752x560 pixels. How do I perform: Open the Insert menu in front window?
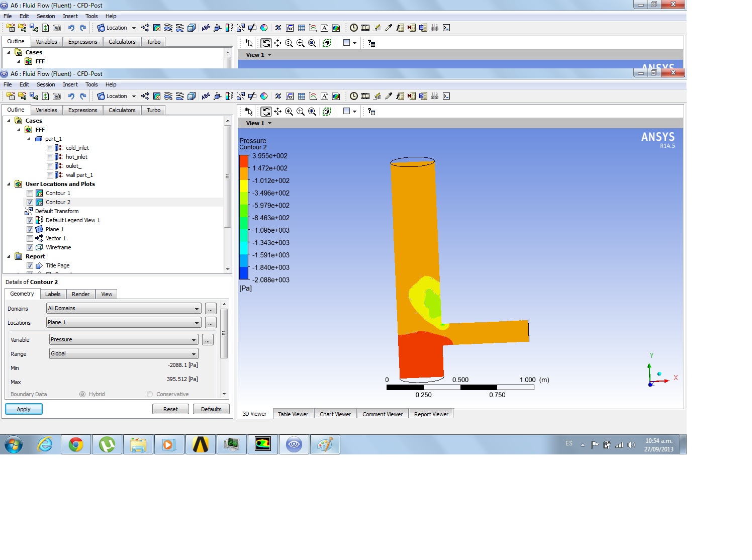click(70, 84)
